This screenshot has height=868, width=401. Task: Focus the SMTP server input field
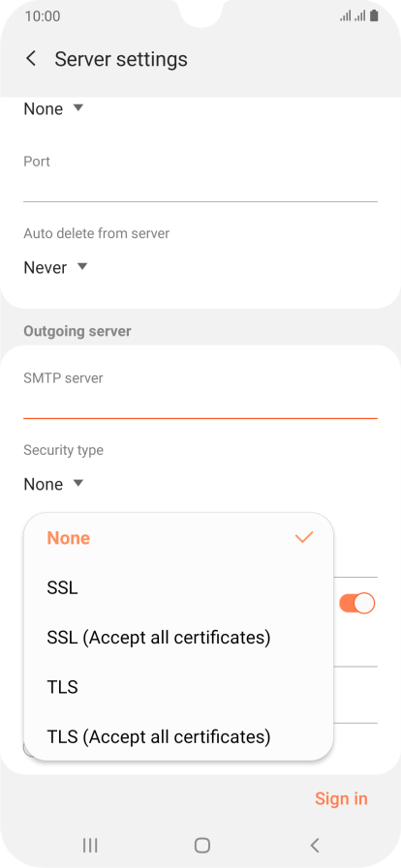pos(200,404)
